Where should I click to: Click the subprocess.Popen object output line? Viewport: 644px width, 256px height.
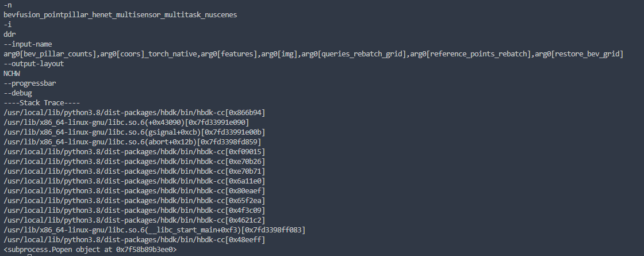[x=90, y=250]
